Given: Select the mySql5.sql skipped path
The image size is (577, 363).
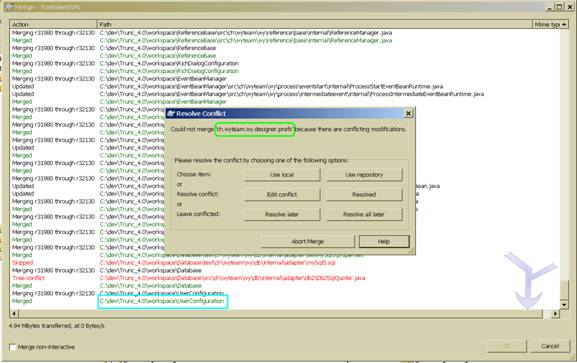Looking at the screenshot, I should (217, 262).
